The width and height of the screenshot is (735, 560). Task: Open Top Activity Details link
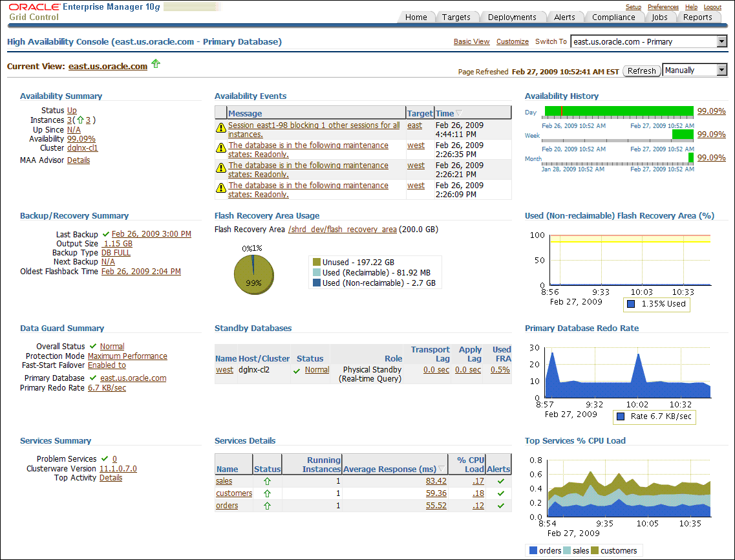click(x=111, y=477)
